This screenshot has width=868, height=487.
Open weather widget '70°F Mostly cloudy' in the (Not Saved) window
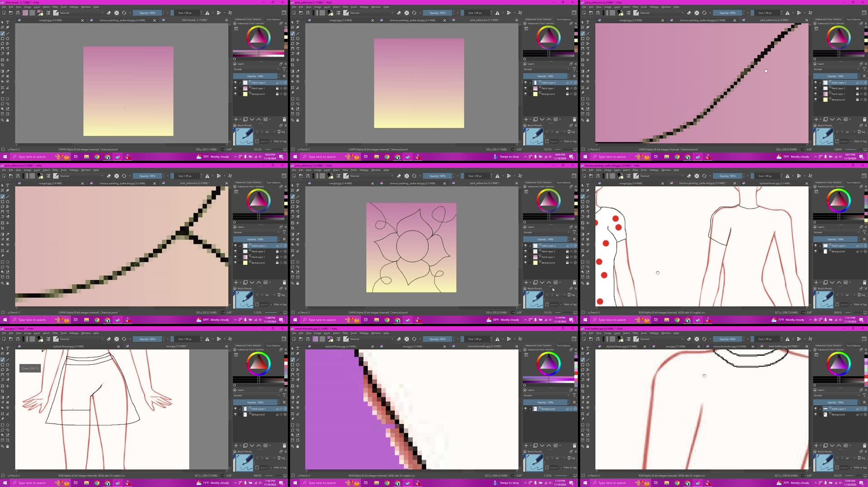[213, 157]
